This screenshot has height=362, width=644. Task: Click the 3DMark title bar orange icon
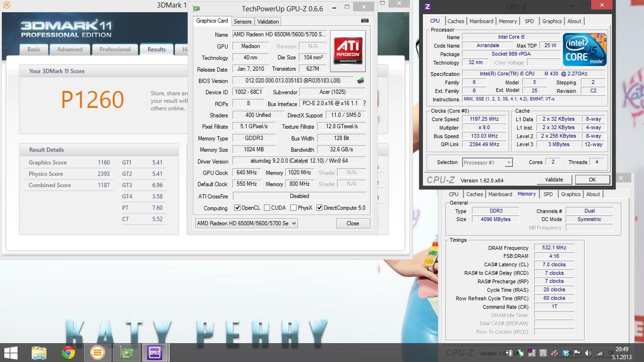coord(6,5)
